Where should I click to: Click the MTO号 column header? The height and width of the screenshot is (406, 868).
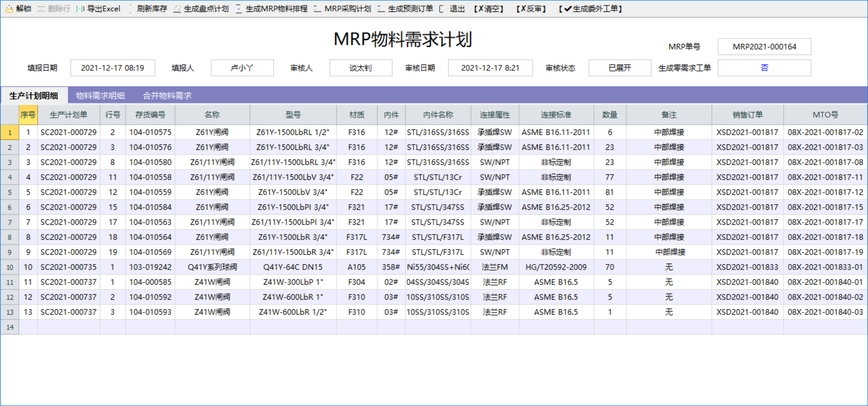coord(826,115)
